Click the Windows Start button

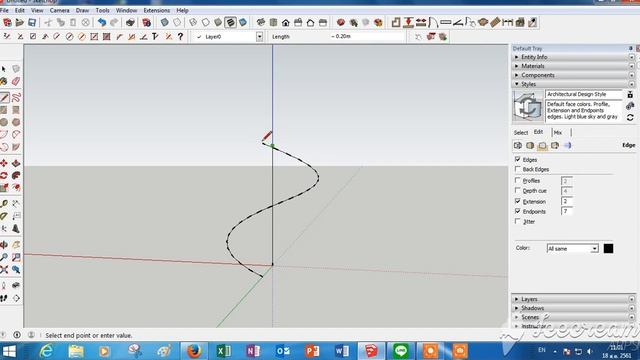[x=9, y=351]
